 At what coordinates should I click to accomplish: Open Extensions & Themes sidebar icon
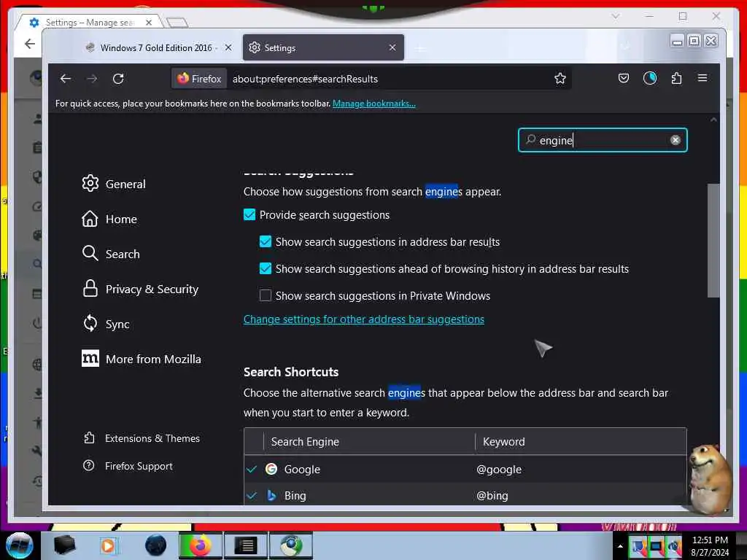[88, 437]
